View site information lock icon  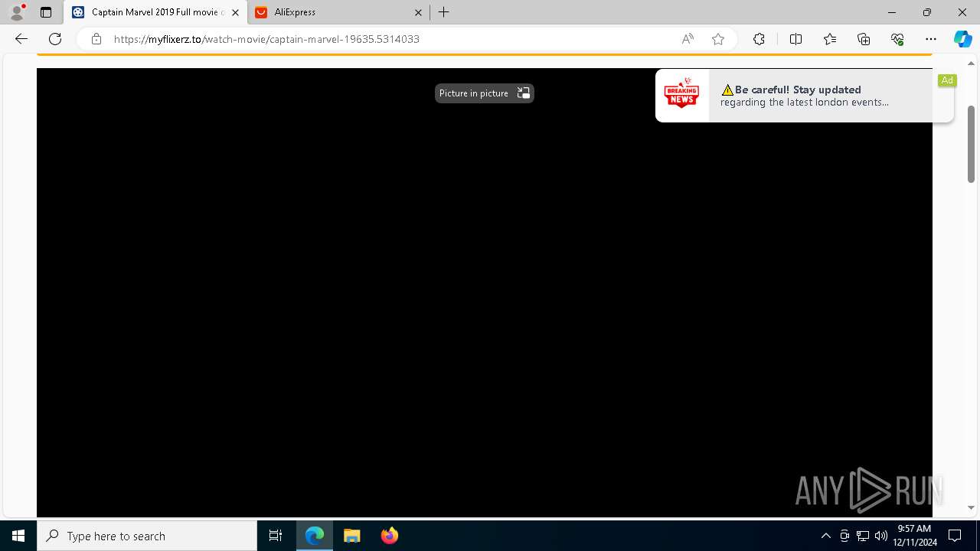[x=96, y=39]
